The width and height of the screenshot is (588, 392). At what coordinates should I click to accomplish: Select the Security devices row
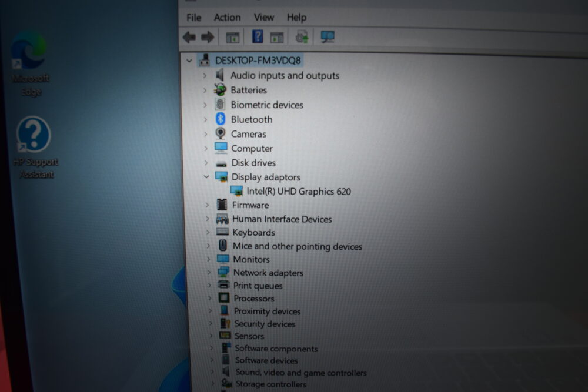click(265, 324)
